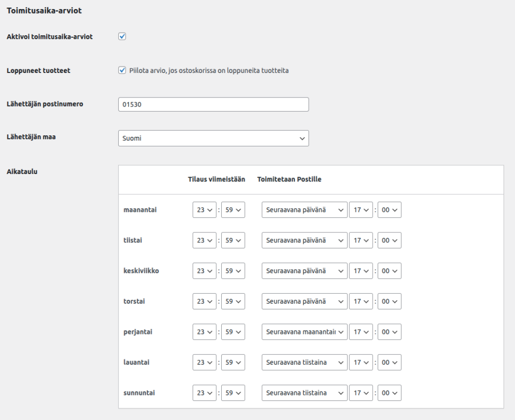Open maanantai order deadline minute dropdown
The height and width of the screenshot is (420, 515).
coord(233,210)
